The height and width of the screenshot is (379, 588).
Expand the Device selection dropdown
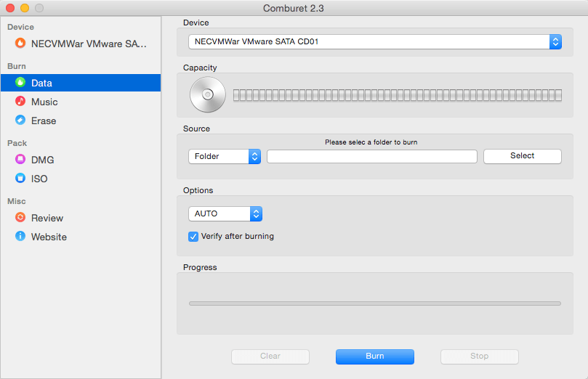coord(375,41)
